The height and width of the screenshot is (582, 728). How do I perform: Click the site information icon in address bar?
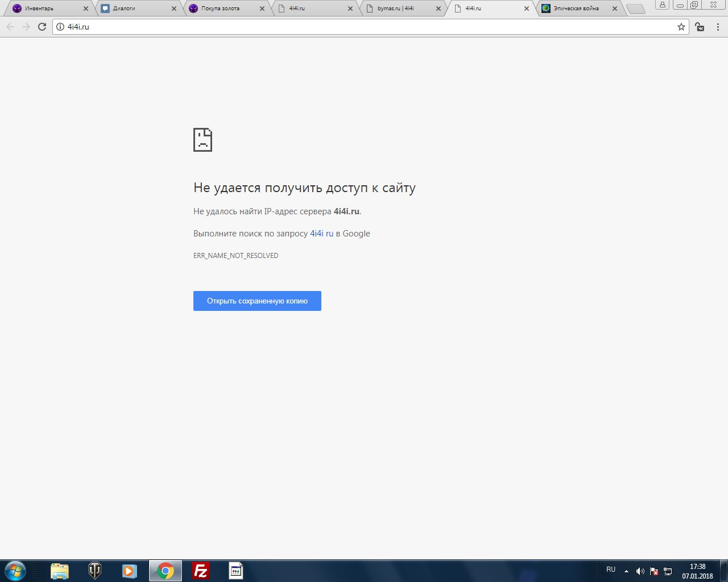[60, 27]
